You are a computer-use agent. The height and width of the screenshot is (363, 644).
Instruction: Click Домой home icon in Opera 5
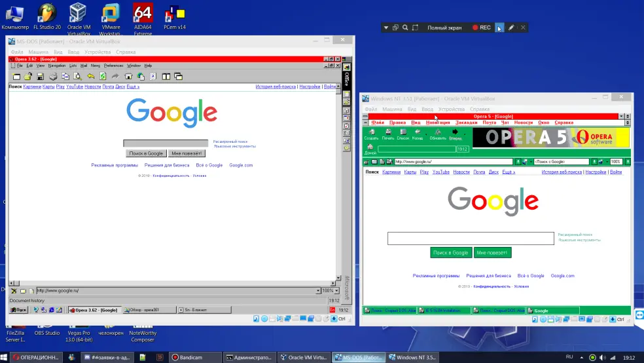click(370, 149)
